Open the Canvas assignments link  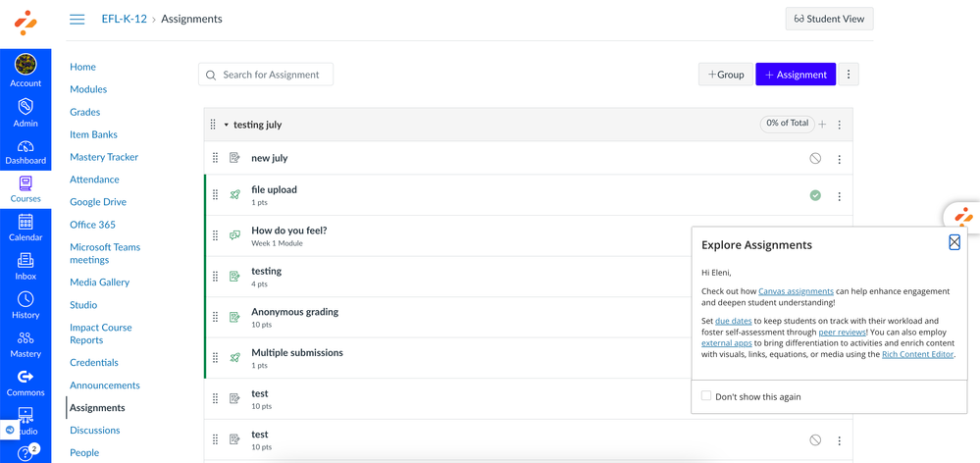(796, 291)
